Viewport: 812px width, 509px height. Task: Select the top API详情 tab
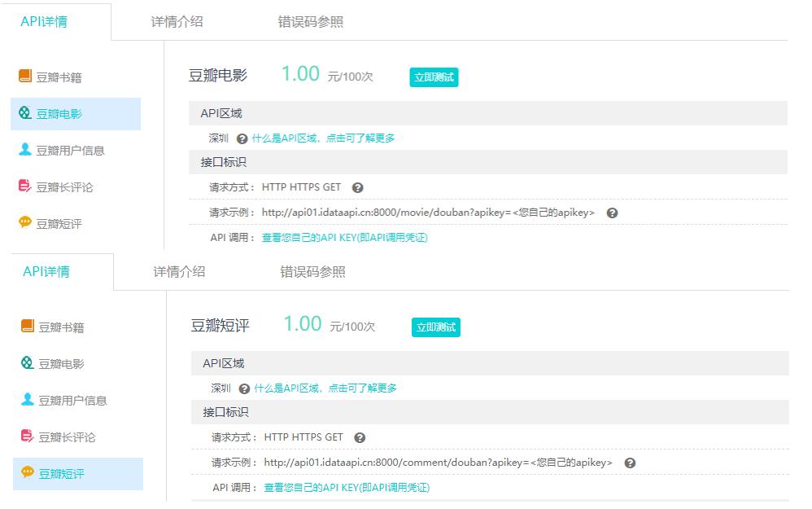click(x=44, y=22)
